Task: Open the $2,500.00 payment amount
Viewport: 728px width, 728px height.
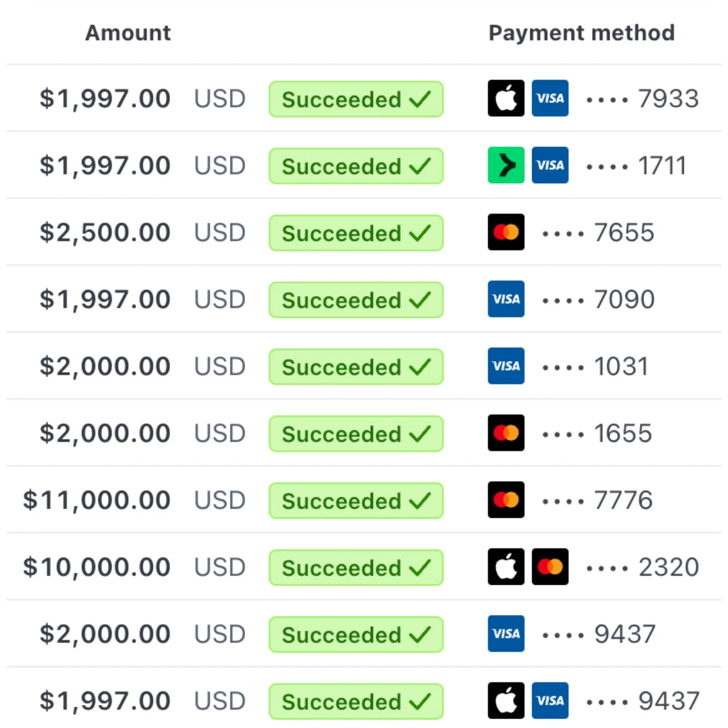Action: pyautogui.click(x=105, y=233)
